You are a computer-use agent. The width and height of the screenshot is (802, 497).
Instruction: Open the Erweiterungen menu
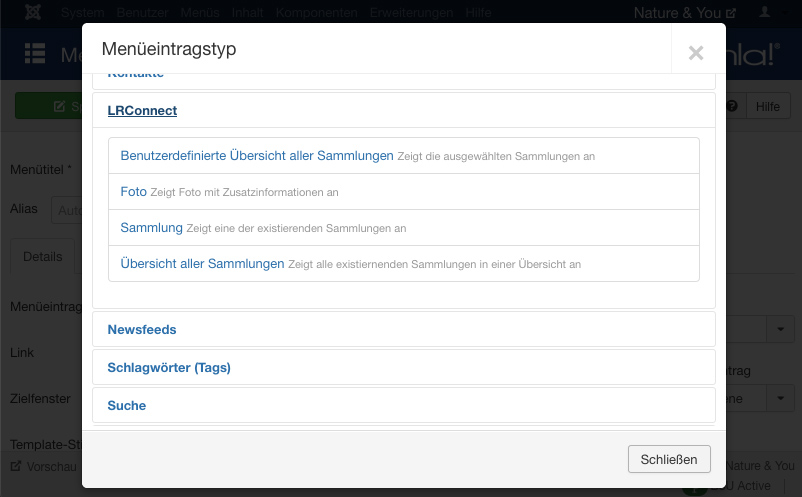click(x=411, y=12)
